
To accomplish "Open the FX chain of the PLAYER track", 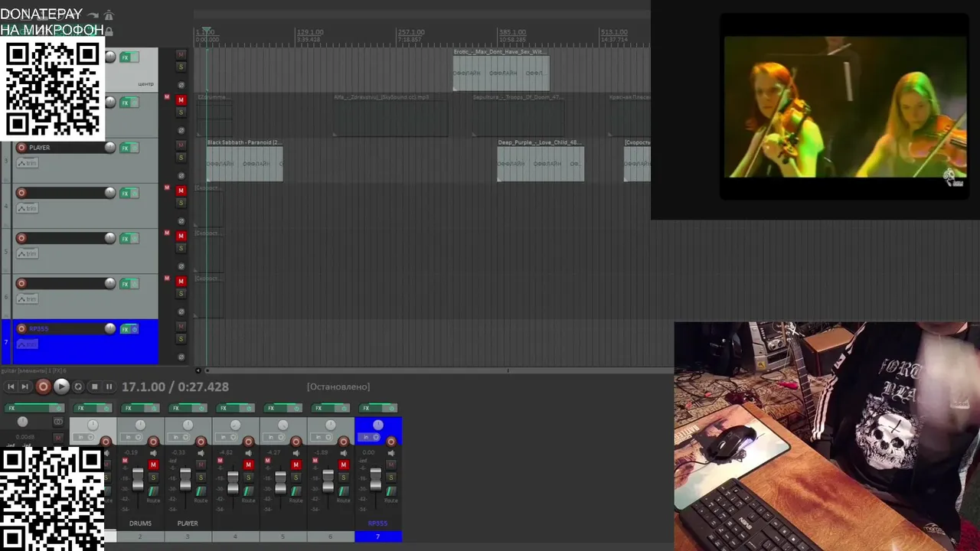I will click(125, 148).
